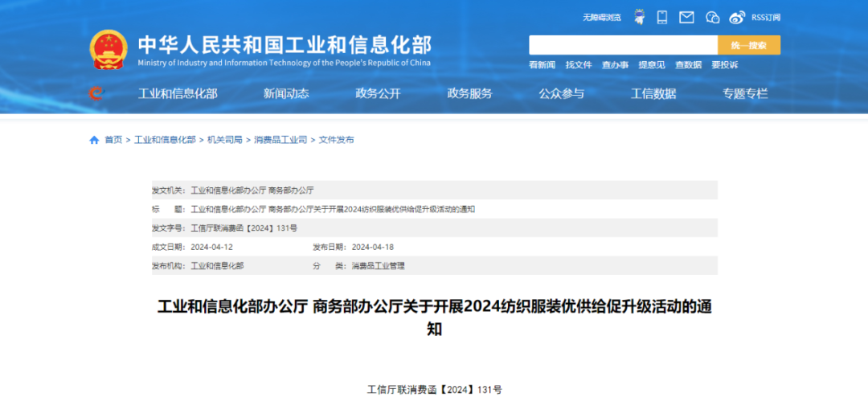Open the 专题专栏 navigation menu
This screenshot has width=868, height=414.
pyautogui.click(x=745, y=94)
